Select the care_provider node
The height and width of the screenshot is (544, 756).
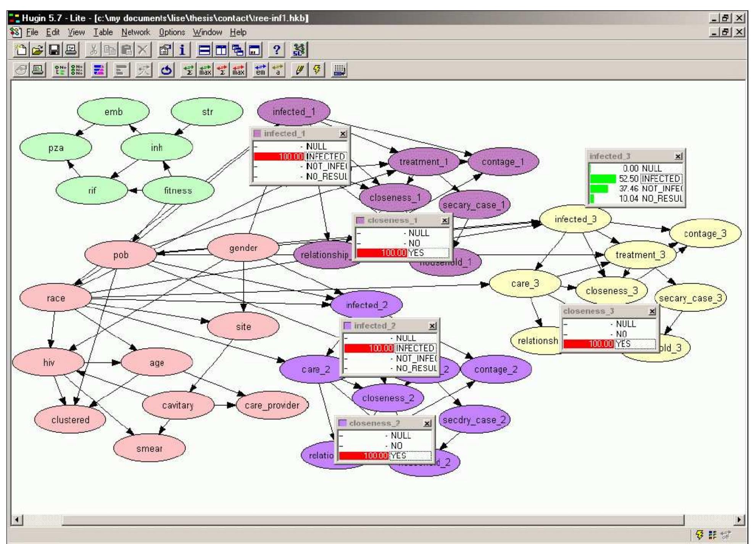coord(272,405)
